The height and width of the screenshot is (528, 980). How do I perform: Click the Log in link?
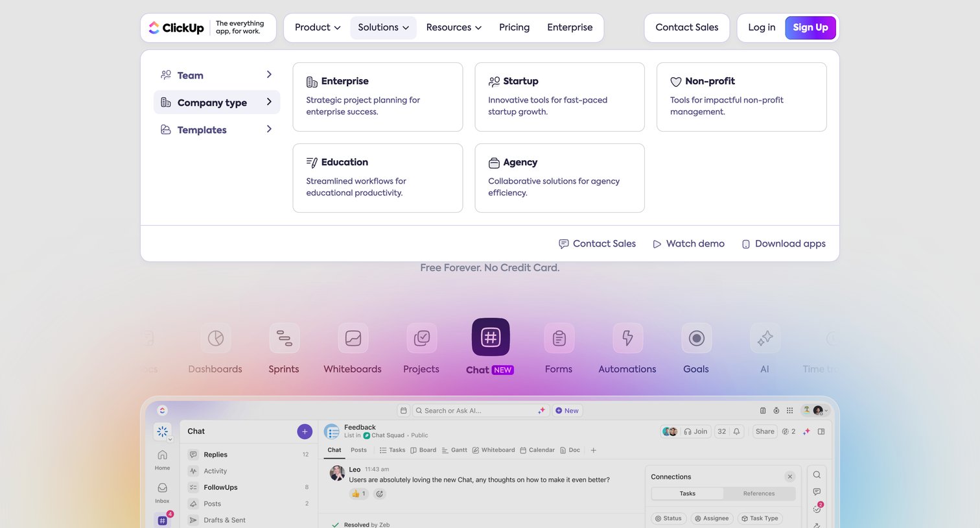762,27
